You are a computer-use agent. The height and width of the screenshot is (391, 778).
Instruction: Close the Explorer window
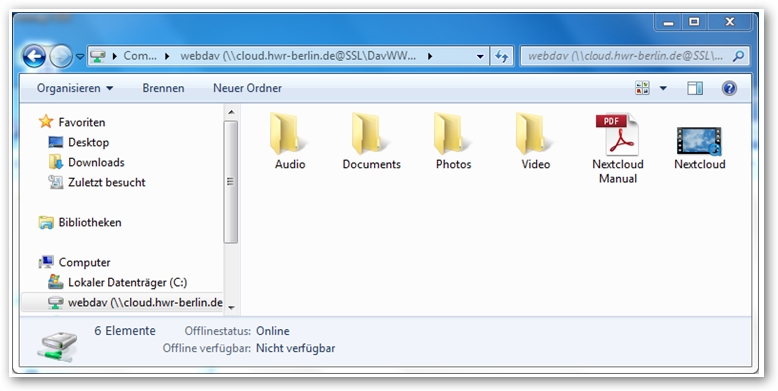pos(729,22)
